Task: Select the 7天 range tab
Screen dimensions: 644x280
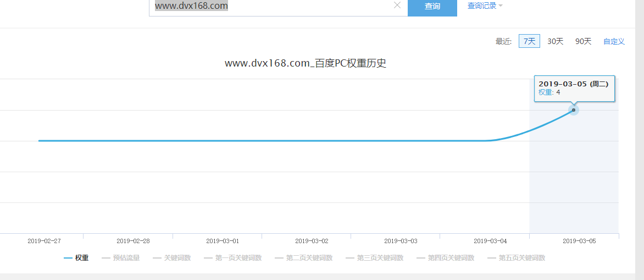Action: coord(529,41)
